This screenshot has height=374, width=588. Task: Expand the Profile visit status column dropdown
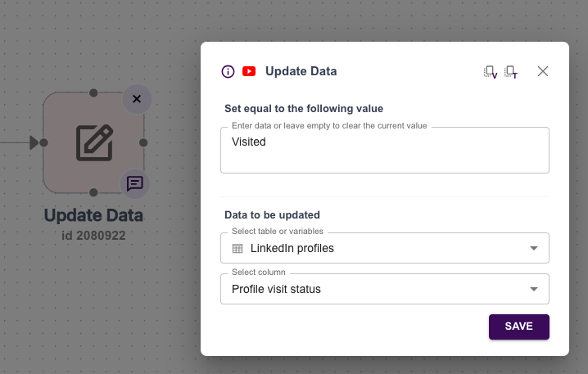[384, 289]
